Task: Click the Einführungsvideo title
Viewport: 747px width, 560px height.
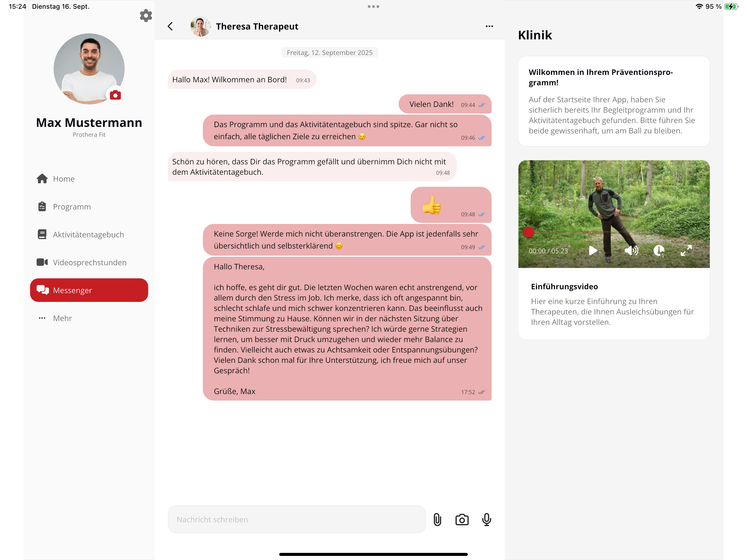Action: point(564,286)
